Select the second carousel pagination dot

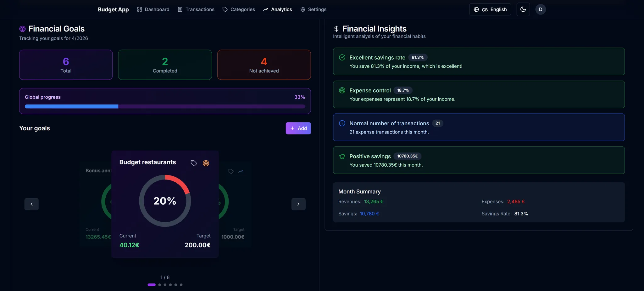point(160,285)
